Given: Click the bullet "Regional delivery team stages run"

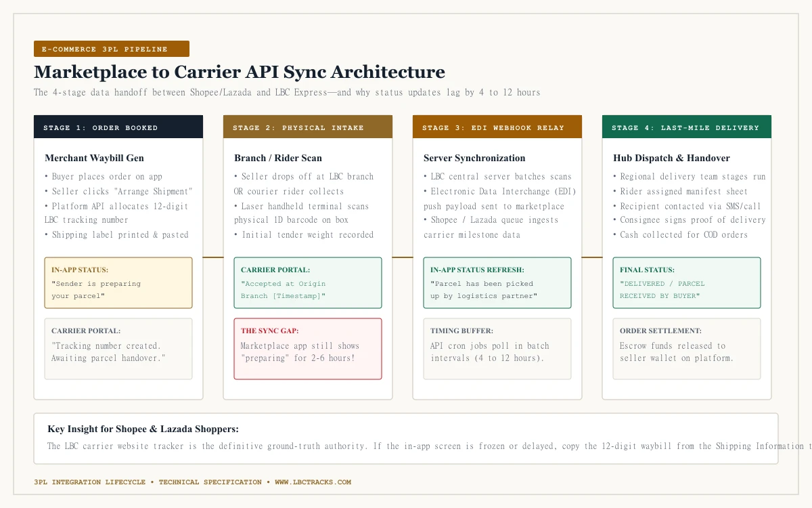Looking at the screenshot, I should point(690,177).
